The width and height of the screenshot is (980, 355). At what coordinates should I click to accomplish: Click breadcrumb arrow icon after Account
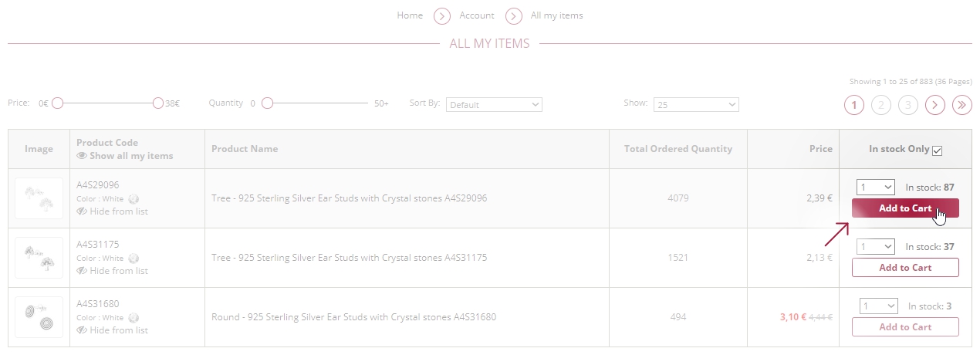click(514, 16)
